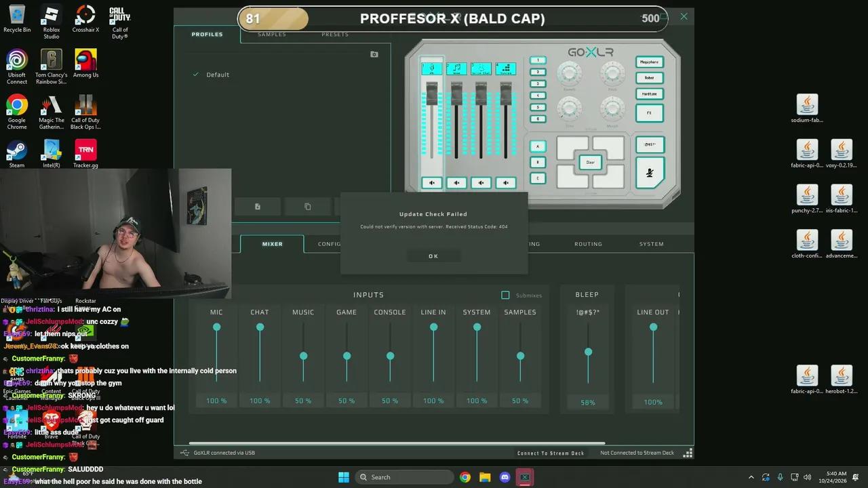This screenshot has height=488, width=868.
Task: Click the Cough mute mic icon on the GoXLR
Action: pyautogui.click(x=650, y=173)
